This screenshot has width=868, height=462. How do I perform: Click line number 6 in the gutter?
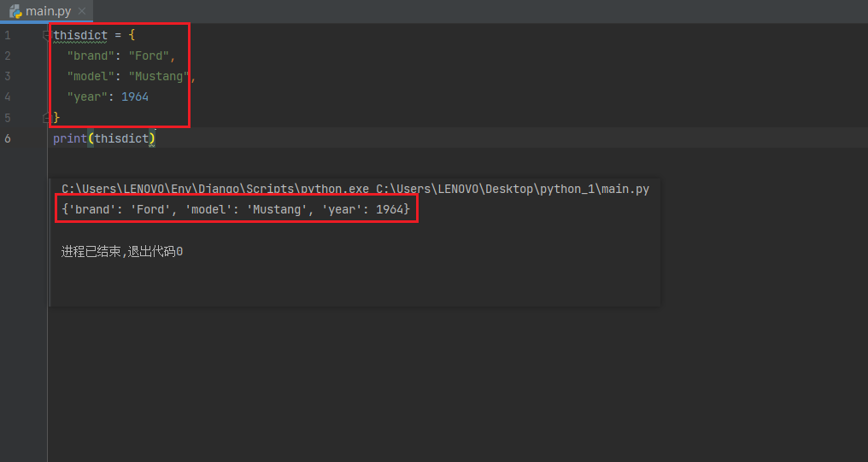(7, 138)
